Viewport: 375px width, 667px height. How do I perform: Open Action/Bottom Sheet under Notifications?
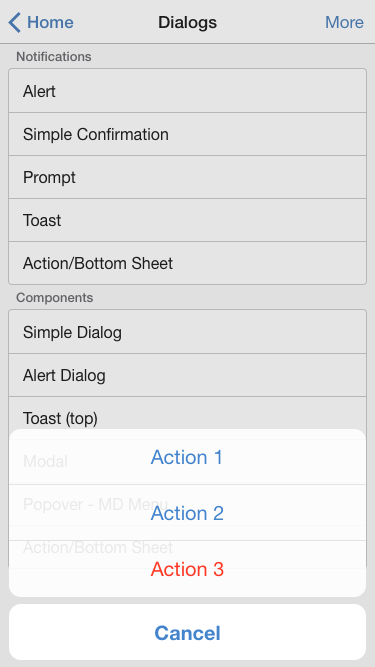tap(188, 263)
